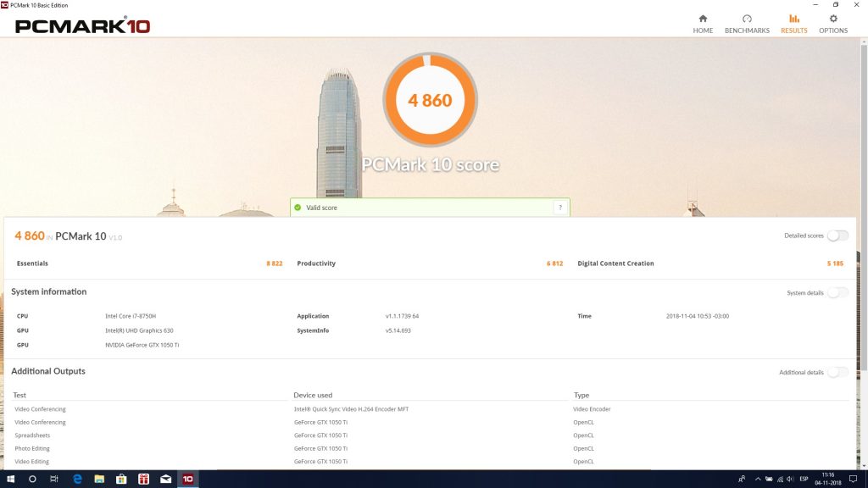Enable the Detailed scores toggle
The image size is (868, 488).
tap(837, 236)
